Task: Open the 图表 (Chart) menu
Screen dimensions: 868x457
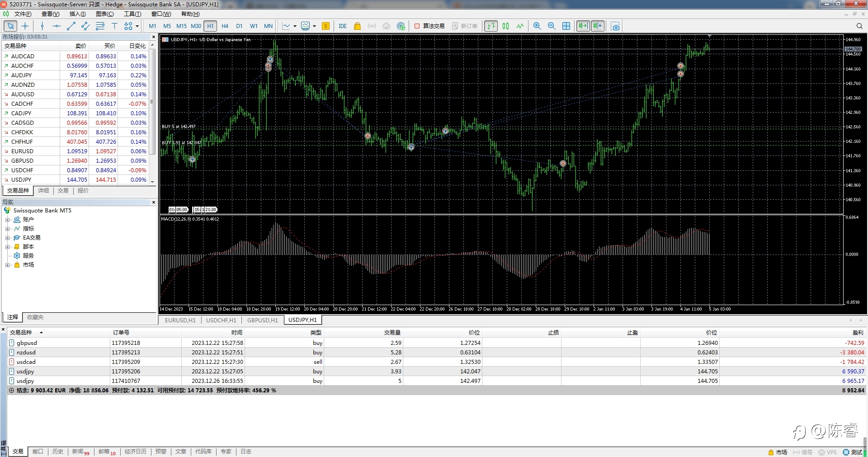Action: (104, 14)
